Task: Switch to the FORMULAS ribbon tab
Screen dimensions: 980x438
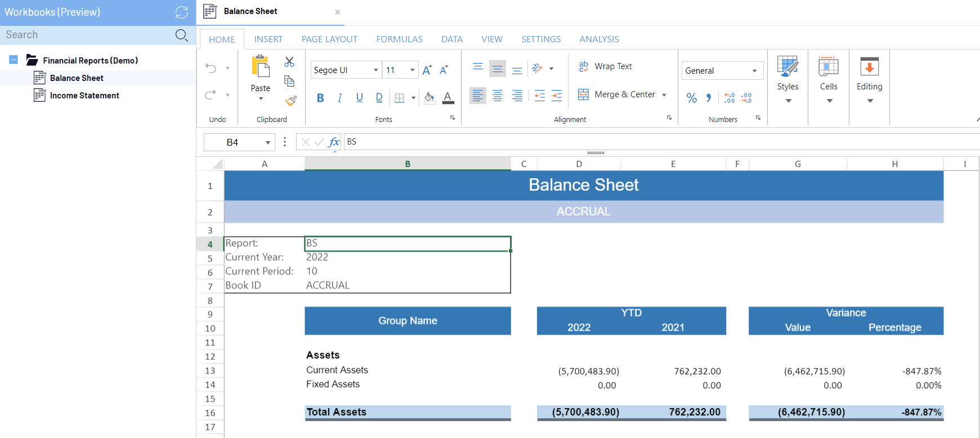Action: point(399,39)
